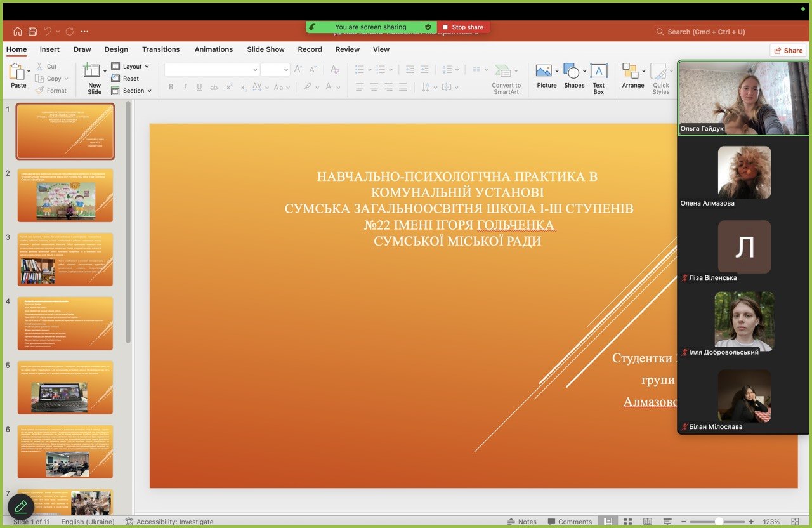
Task: Switch to the Slide Show tab
Action: coord(266,49)
